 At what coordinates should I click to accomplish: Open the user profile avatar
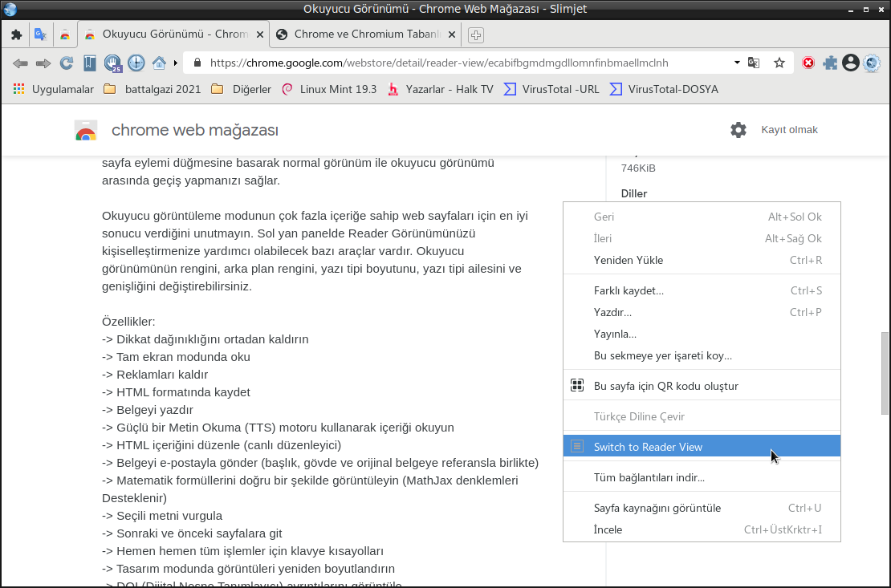point(851,63)
